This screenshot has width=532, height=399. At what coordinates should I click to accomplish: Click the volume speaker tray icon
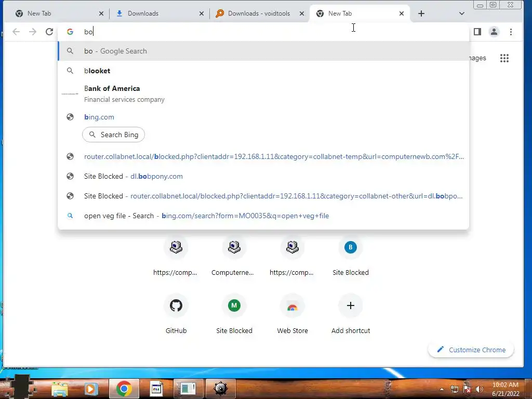pyautogui.click(x=479, y=389)
